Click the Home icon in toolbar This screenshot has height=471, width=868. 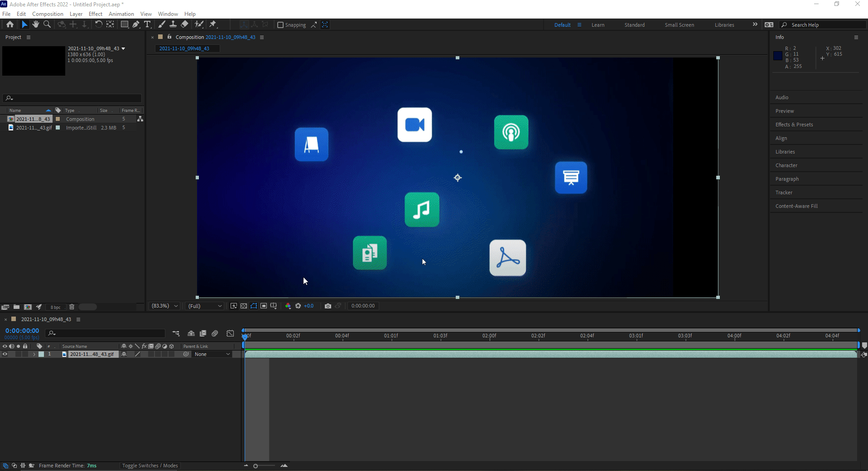click(x=10, y=24)
